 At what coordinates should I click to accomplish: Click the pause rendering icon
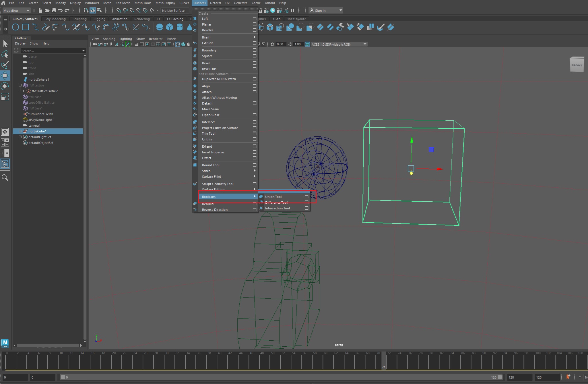click(292, 10)
